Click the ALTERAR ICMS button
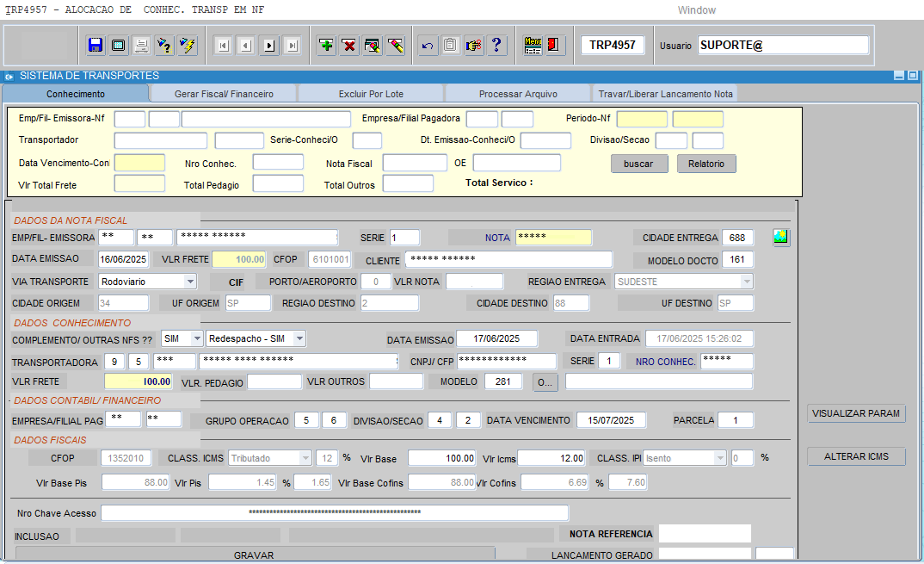 coord(856,456)
